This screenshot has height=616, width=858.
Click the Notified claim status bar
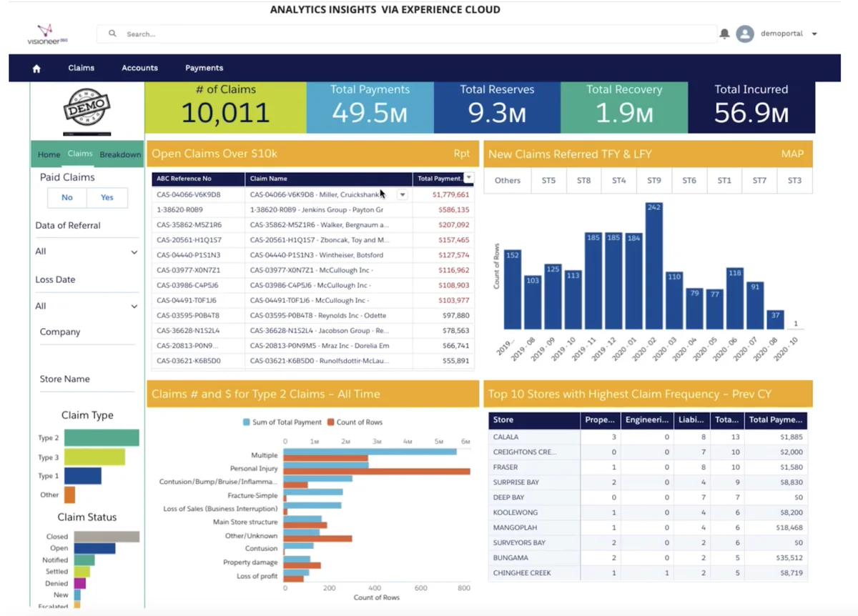pos(84,560)
